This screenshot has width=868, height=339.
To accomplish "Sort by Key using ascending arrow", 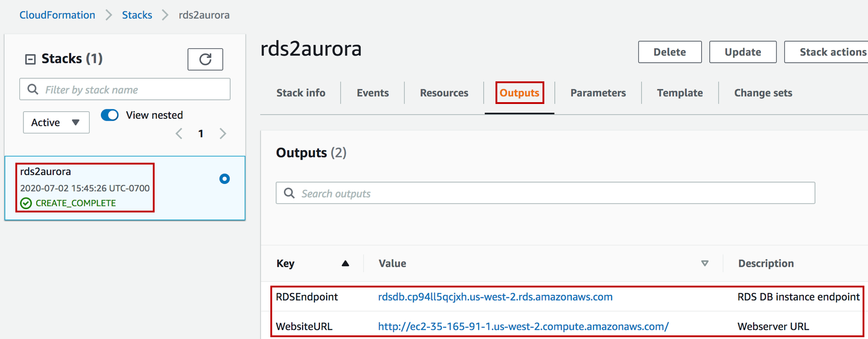I will point(345,264).
